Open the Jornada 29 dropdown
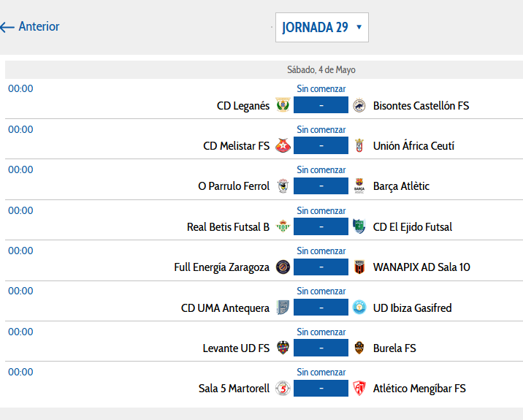Screen dimensions: 523x420 [x=321, y=28]
